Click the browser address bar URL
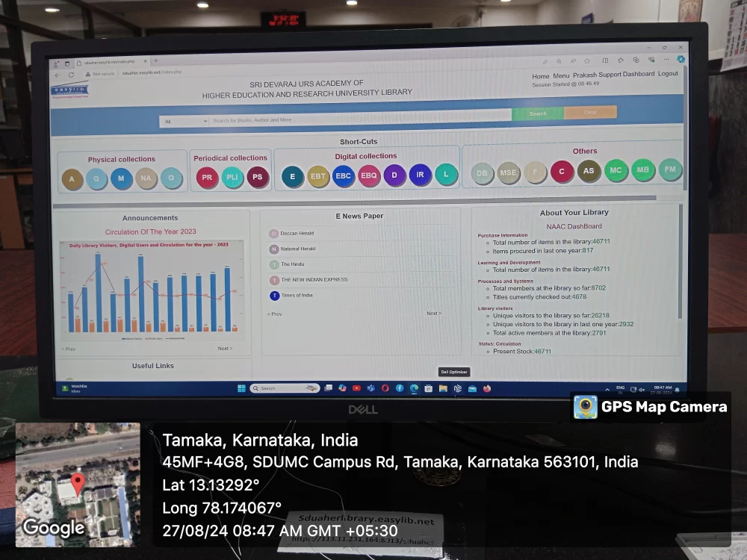Screen dimensions: 747x560 pyautogui.click(x=152, y=72)
